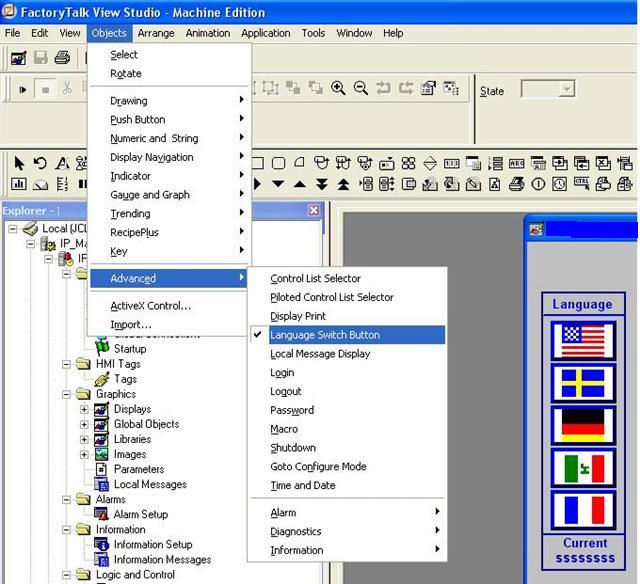Click the print icon in main toolbar

(x=62, y=57)
